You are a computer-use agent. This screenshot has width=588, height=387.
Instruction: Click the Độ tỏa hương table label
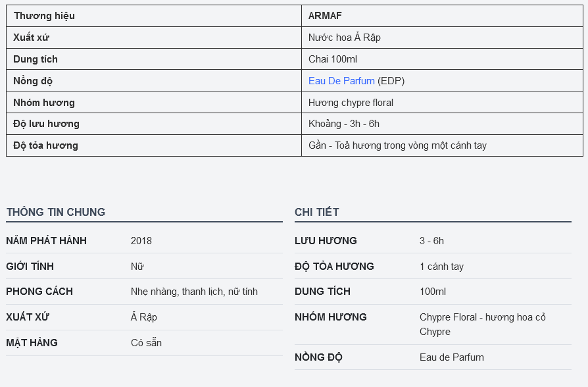[46, 145]
